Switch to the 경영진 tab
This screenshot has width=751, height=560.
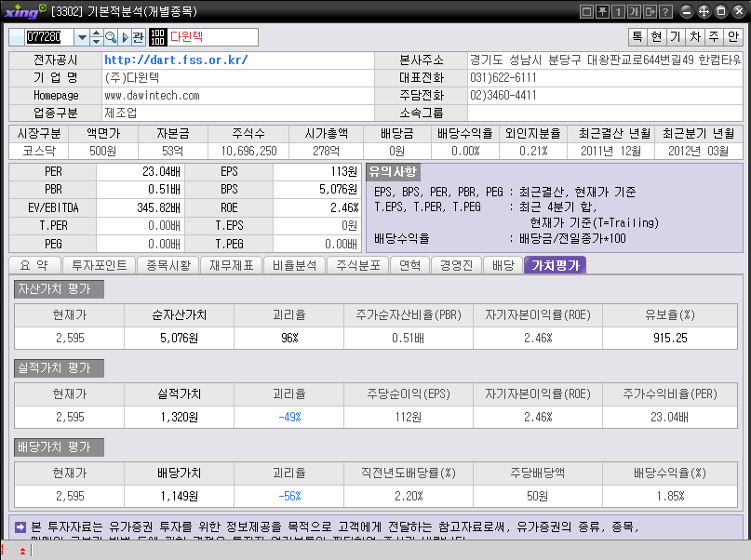[x=456, y=265]
